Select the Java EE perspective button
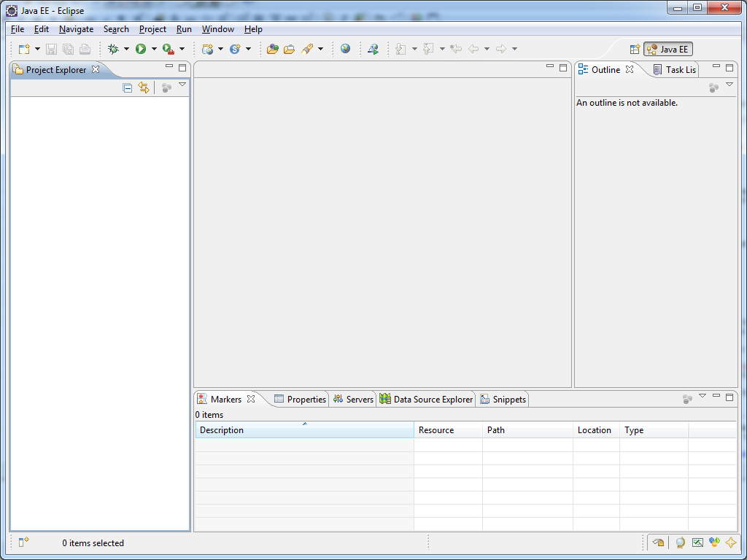This screenshot has height=560, width=747. (668, 49)
